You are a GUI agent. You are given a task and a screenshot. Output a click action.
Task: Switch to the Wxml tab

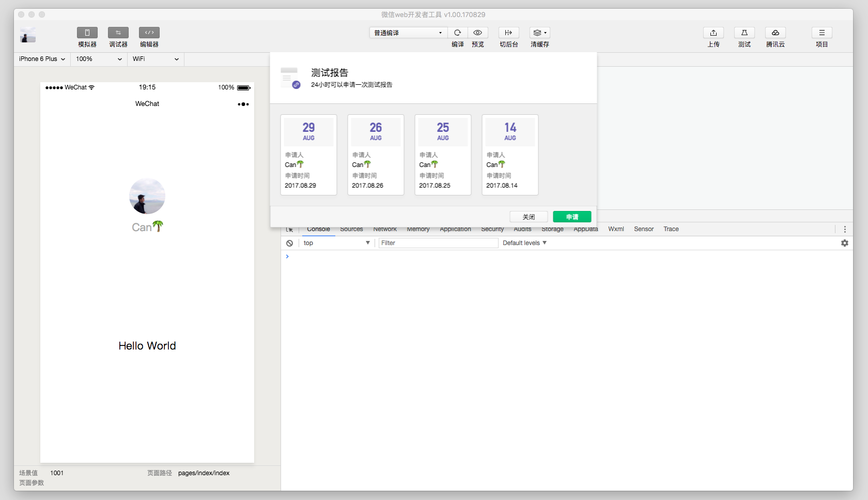616,229
